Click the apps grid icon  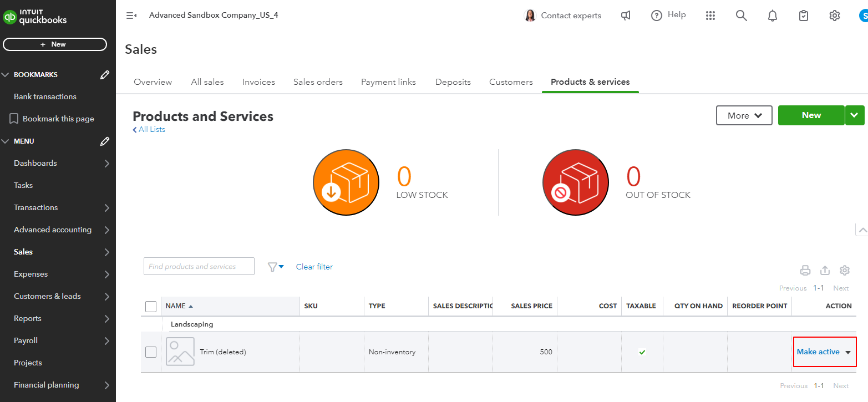click(x=710, y=16)
